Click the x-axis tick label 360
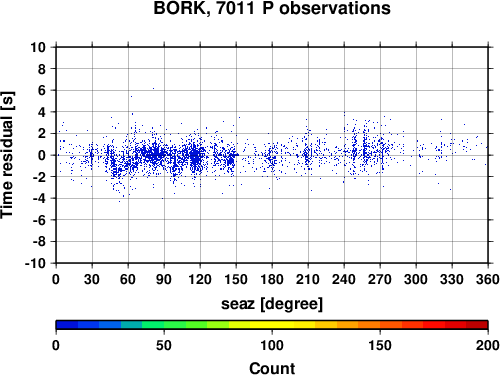Viewport: 500px width, 375px height. 488,279
